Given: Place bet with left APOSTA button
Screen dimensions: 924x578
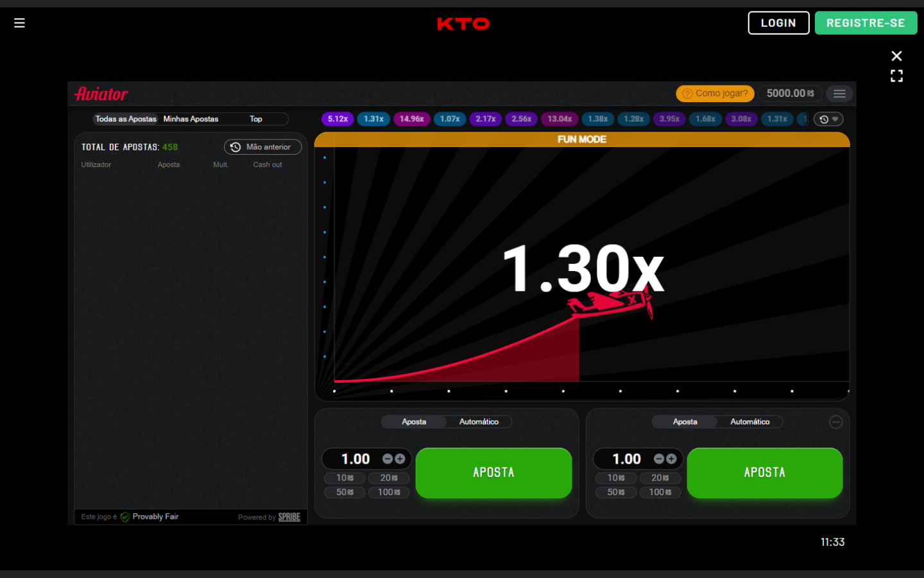Looking at the screenshot, I should point(493,473).
